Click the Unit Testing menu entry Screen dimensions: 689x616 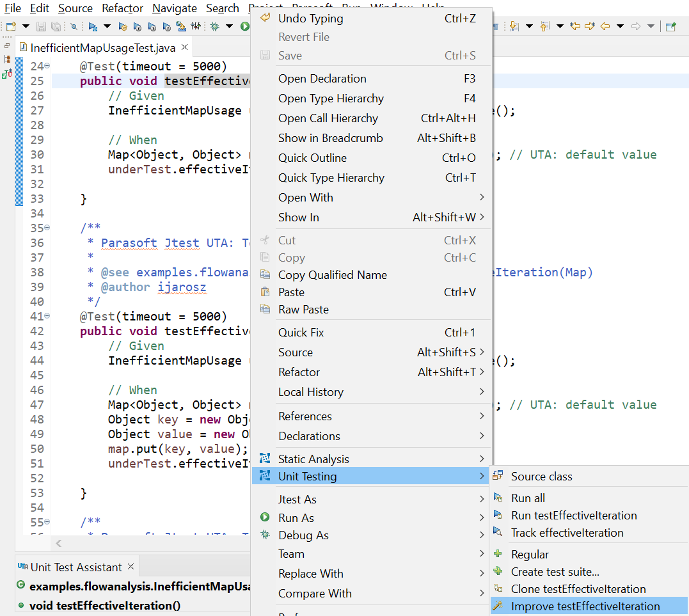371,477
